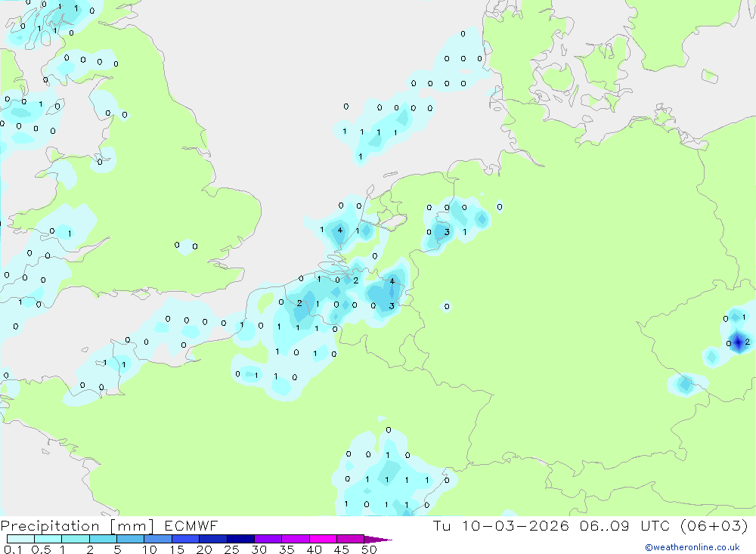The width and height of the screenshot is (756, 554).
Task: Click the '50' legend scale label
Action: coord(369,549)
